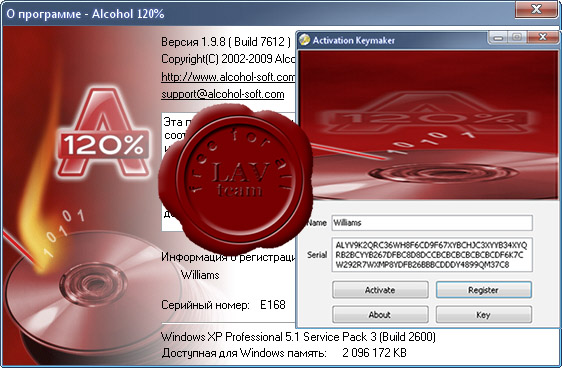
Task: Click the Windows XP Professional 5.1 line
Action: point(298,337)
